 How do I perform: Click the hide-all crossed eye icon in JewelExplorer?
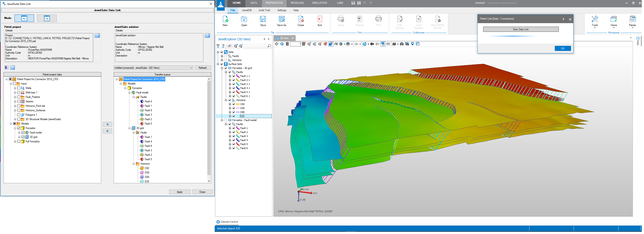(230, 46)
